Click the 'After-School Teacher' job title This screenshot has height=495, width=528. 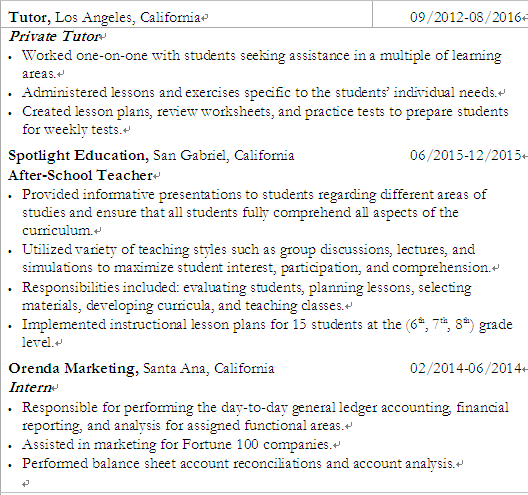point(81,175)
